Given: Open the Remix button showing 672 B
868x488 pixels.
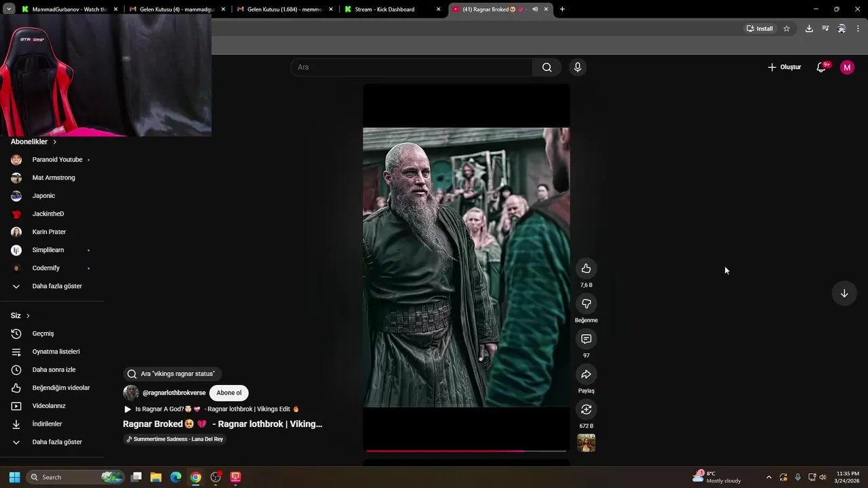Looking at the screenshot, I should coord(586,409).
